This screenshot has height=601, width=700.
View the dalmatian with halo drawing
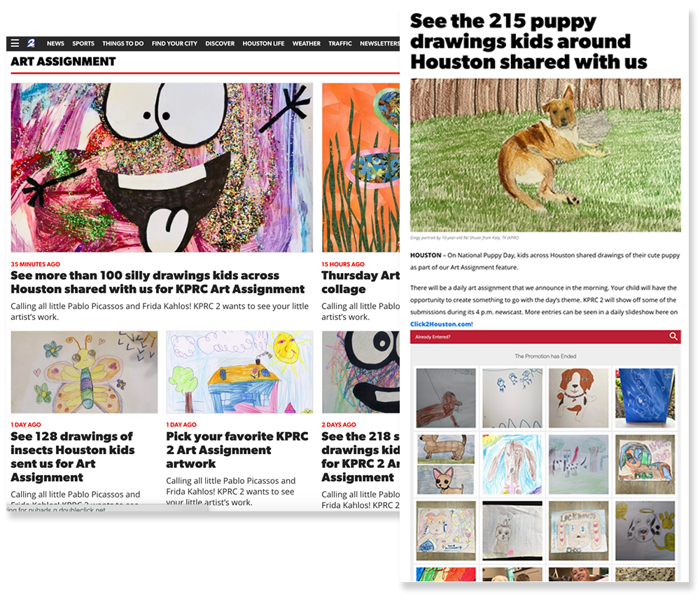point(645,530)
